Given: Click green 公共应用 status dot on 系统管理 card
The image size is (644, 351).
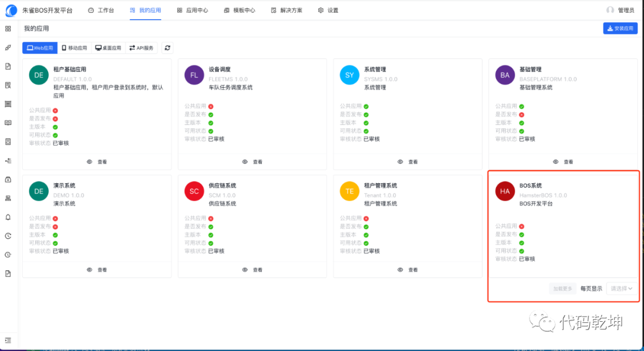Looking at the screenshot, I should [x=366, y=106].
